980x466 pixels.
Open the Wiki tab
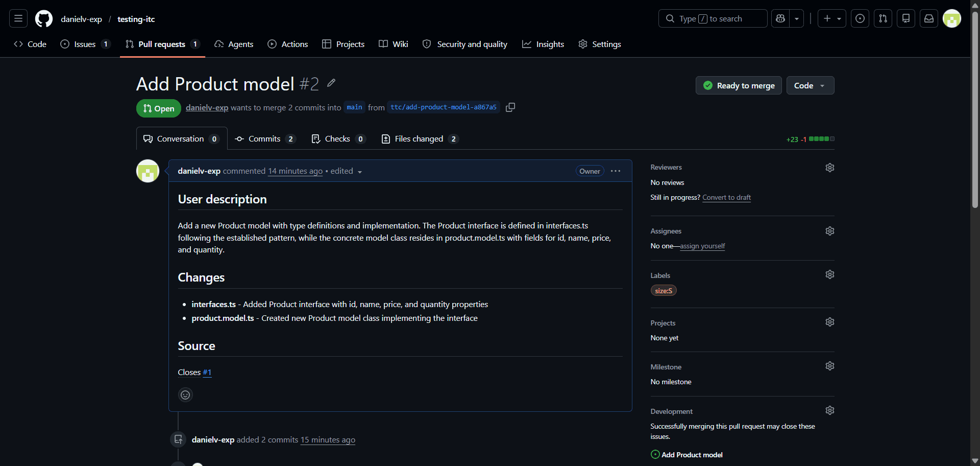click(394, 44)
